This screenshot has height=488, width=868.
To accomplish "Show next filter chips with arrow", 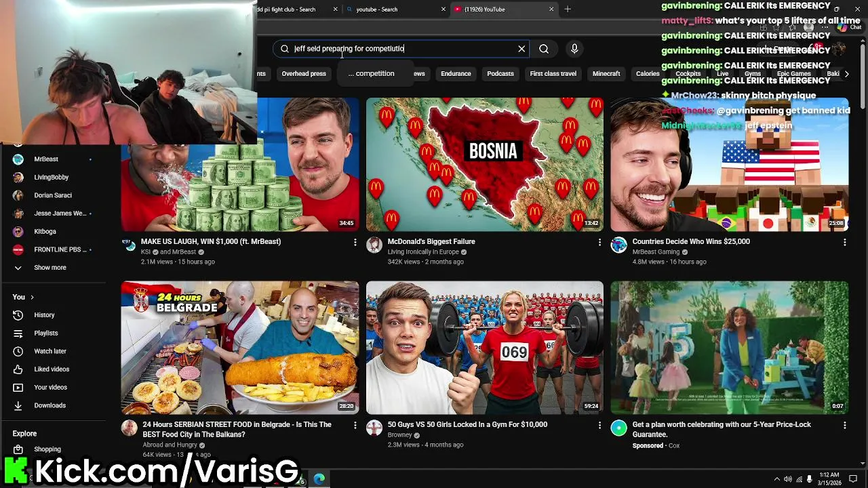I will (846, 74).
